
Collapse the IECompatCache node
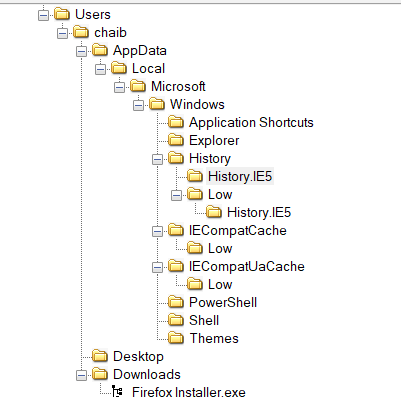pos(157,231)
